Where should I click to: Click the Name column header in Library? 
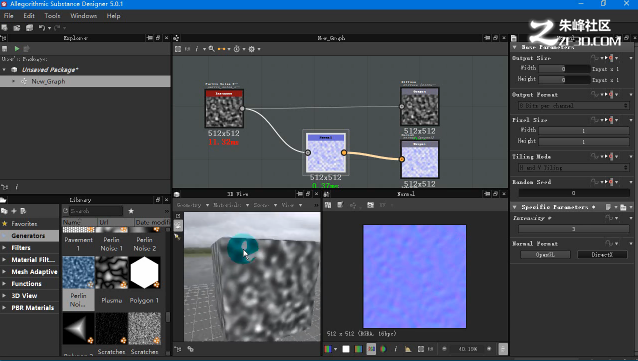(x=79, y=222)
